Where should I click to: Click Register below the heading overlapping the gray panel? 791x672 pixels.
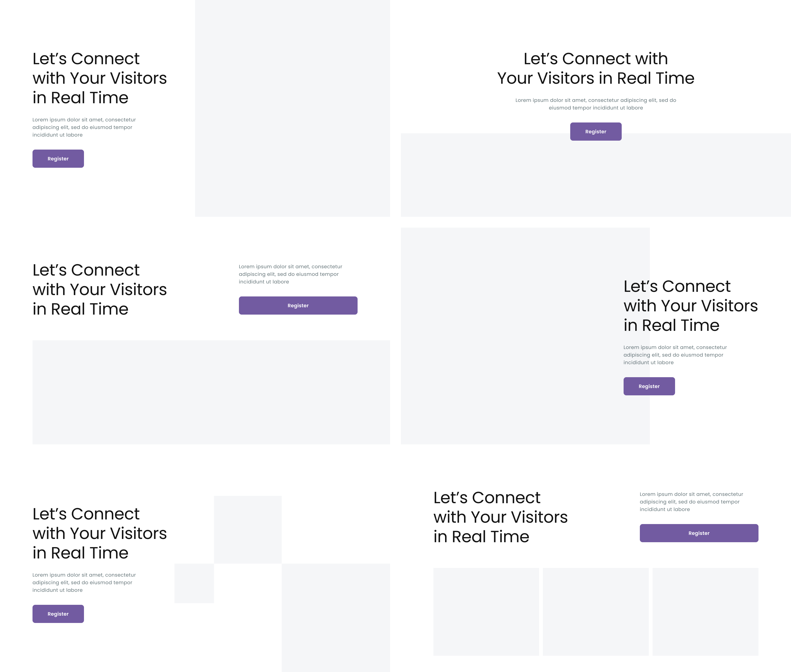(x=649, y=386)
